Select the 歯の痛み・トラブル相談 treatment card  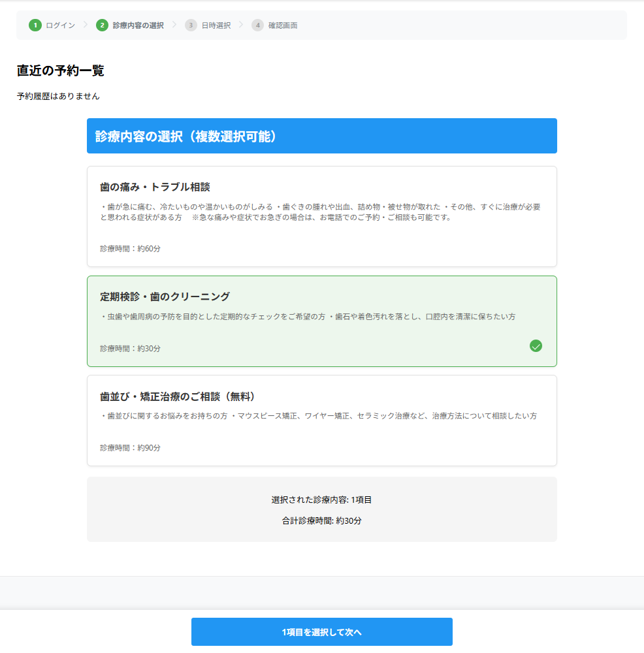click(x=321, y=216)
